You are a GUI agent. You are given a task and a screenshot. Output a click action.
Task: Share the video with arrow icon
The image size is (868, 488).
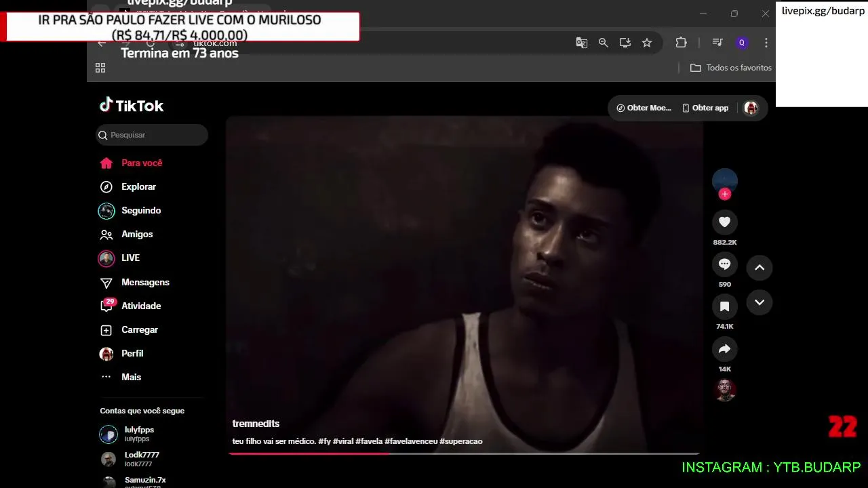724,349
